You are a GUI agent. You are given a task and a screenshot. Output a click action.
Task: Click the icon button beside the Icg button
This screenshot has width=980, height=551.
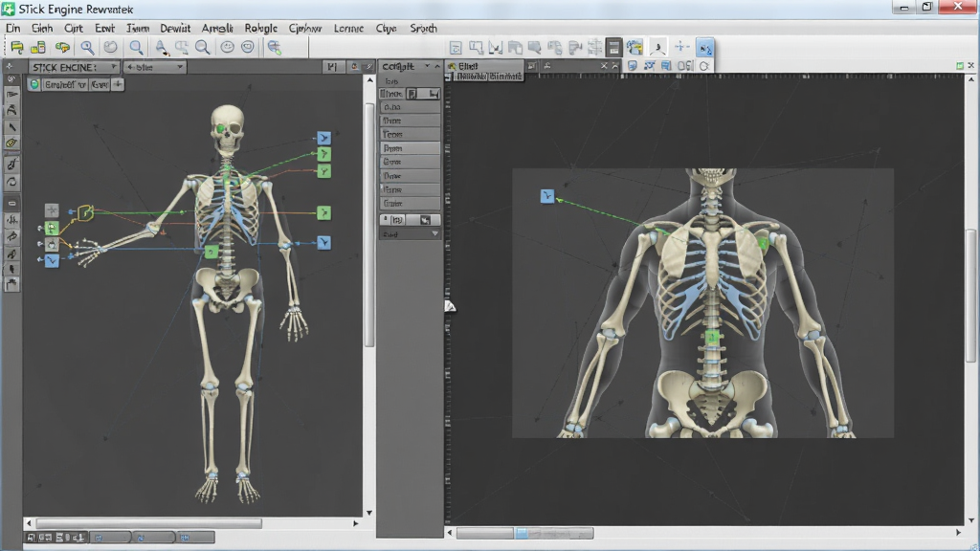coord(425,220)
